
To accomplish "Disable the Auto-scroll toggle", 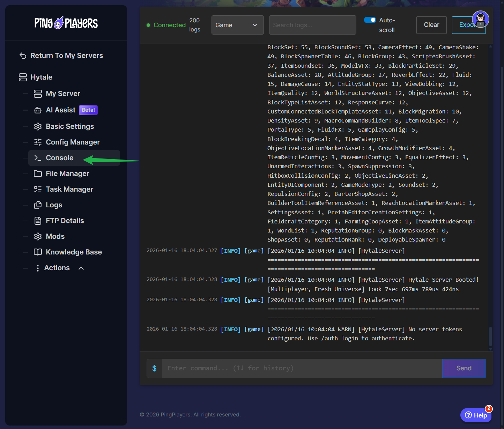I will pos(370,20).
